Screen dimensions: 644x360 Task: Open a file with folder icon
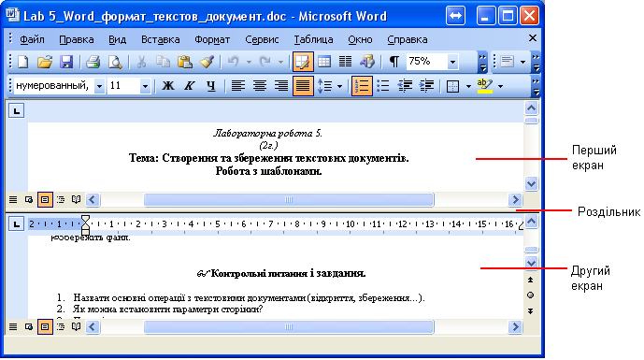(44, 62)
